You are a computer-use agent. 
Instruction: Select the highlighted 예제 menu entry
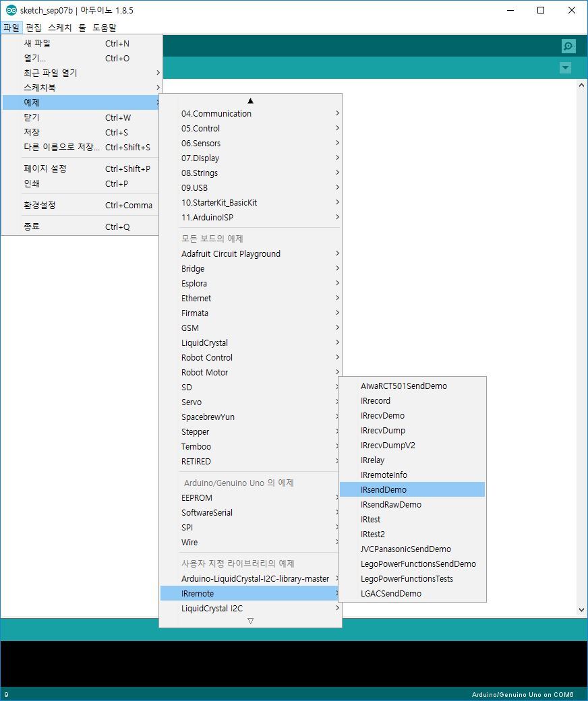click(x=82, y=102)
